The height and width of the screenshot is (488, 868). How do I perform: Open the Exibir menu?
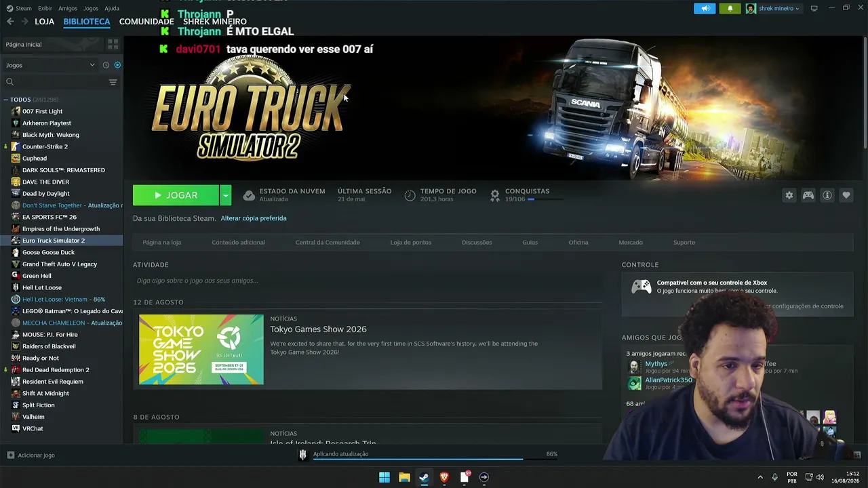click(x=45, y=8)
